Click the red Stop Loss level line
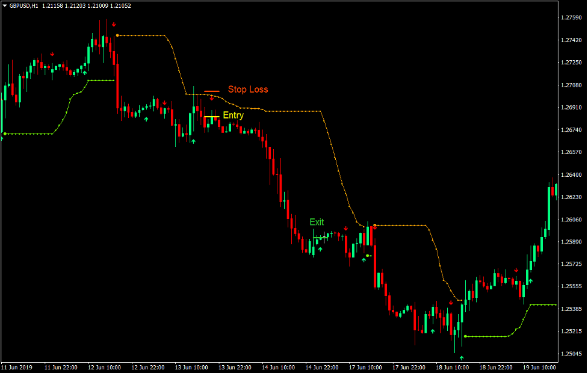588x373 pixels. [212, 90]
